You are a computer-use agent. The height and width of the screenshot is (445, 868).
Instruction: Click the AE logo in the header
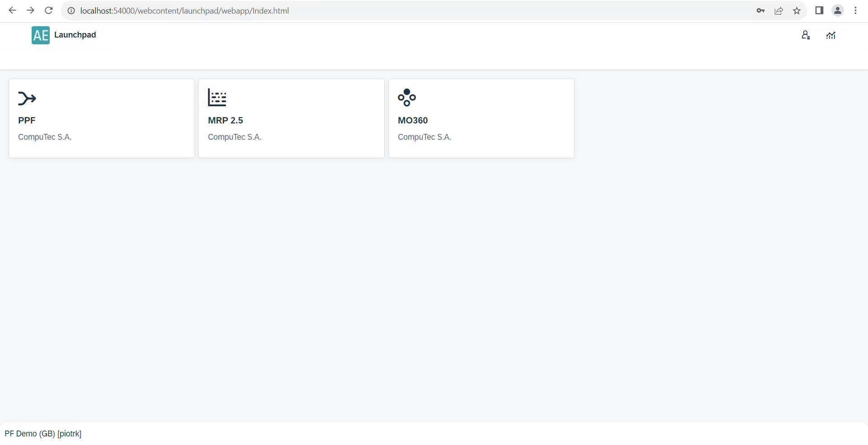pyautogui.click(x=41, y=35)
